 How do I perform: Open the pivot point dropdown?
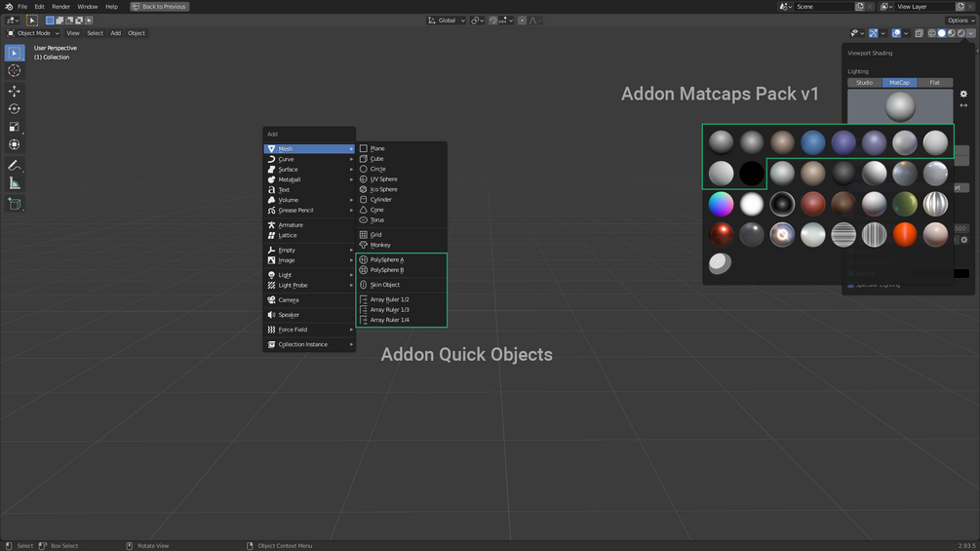tap(478, 20)
